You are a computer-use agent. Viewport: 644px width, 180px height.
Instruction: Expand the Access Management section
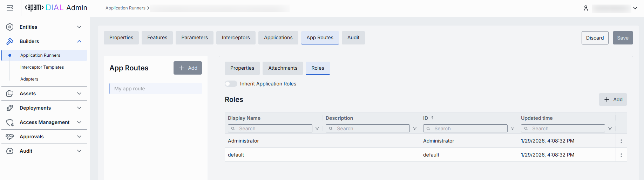coord(79,122)
